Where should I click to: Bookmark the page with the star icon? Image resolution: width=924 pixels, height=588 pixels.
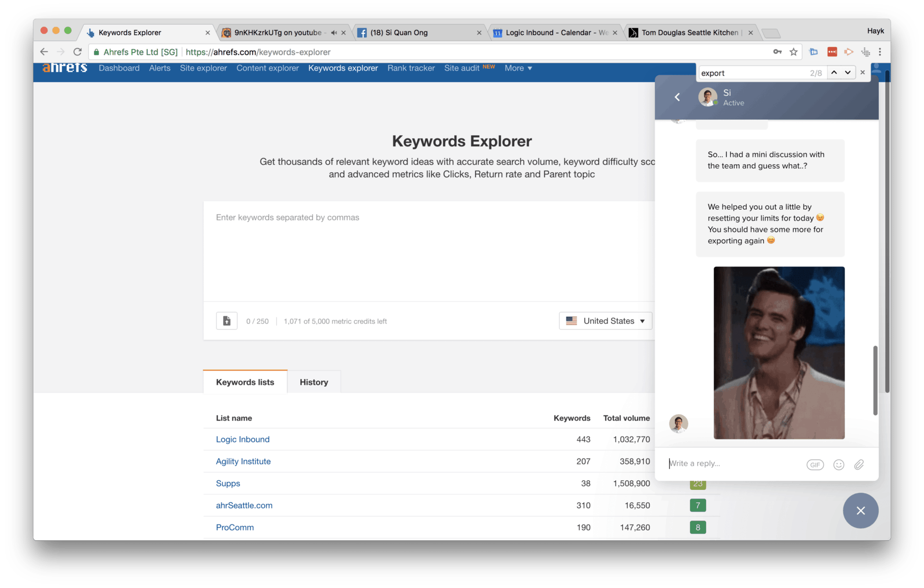[794, 51]
